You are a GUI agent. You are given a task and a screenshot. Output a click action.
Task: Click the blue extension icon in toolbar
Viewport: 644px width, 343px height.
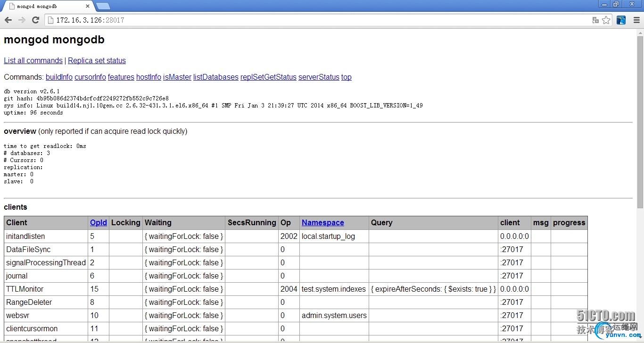(x=621, y=20)
